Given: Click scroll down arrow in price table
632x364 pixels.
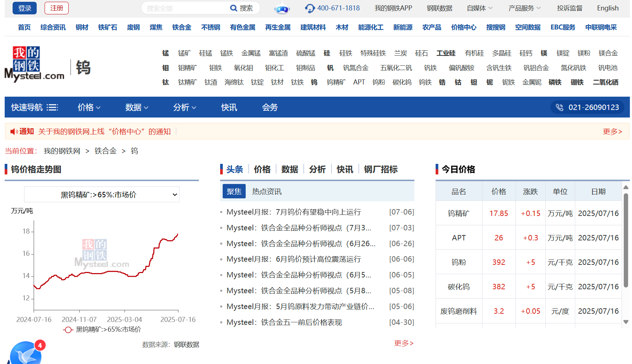Looking at the screenshot, I should (626, 322).
